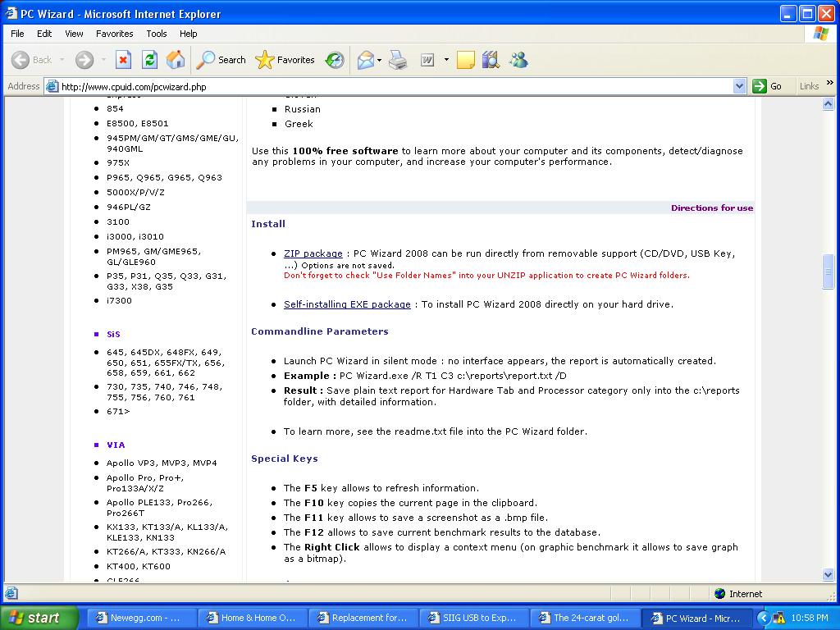Open the Search pane from the toolbar
Screen dimensions: 840x630
click(x=221, y=60)
